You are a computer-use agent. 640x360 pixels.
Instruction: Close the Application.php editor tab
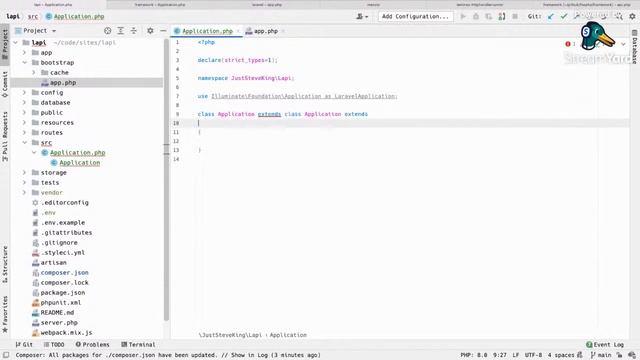pyautogui.click(x=238, y=31)
